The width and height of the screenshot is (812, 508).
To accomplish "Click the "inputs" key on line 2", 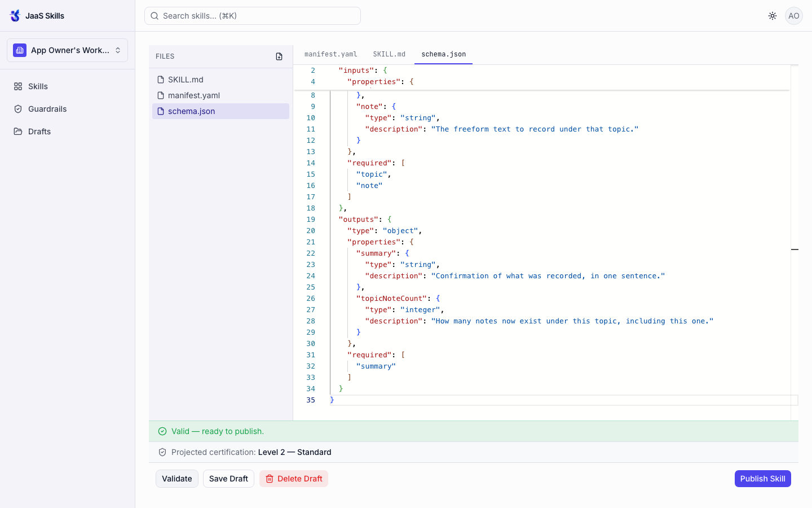I will [356, 71].
